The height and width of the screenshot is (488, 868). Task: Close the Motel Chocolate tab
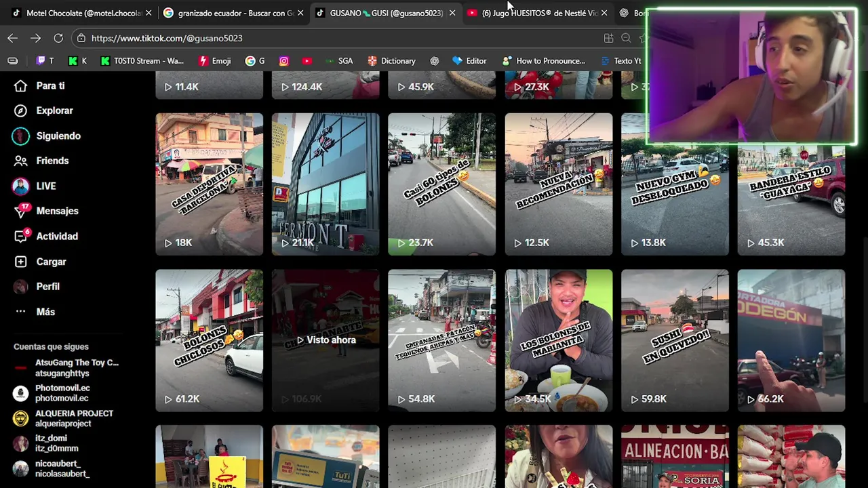coord(149,13)
